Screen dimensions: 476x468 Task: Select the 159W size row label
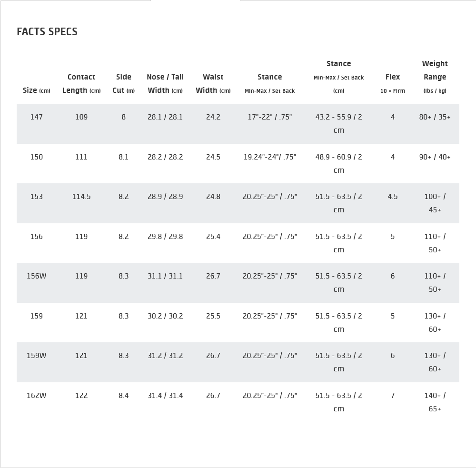(37, 356)
